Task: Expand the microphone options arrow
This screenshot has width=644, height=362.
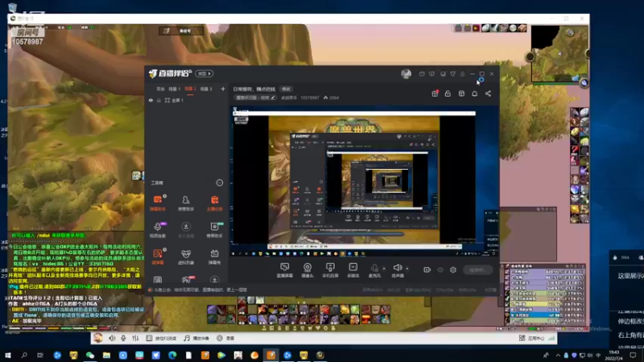Action: coord(384,269)
